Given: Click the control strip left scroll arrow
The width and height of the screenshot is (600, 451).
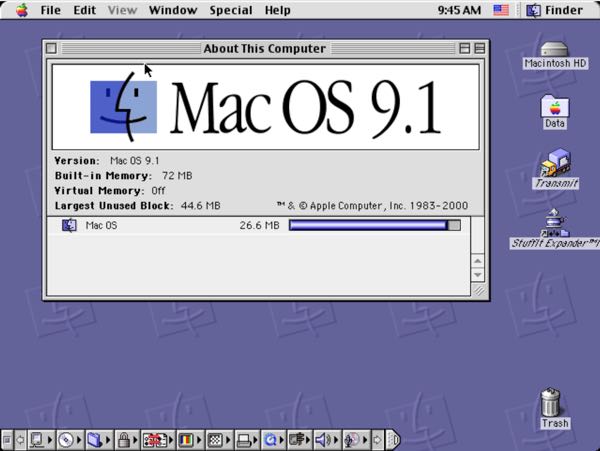Looking at the screenshot, I should 20,440.
